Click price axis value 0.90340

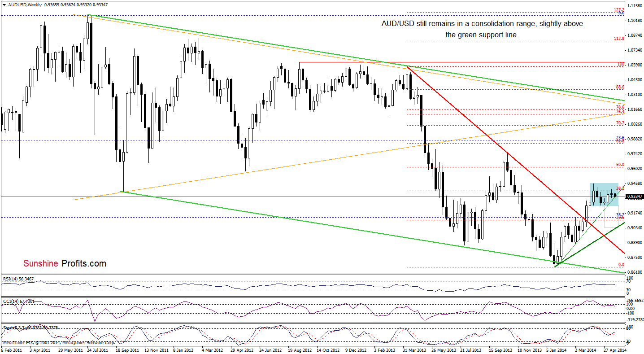(x=634, y=228)
